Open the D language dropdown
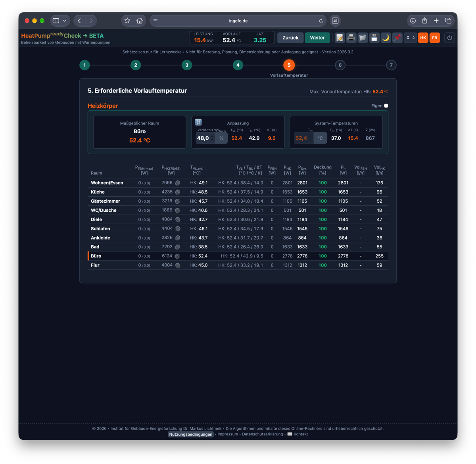The image size is (476, 464). tap(410, 38)
